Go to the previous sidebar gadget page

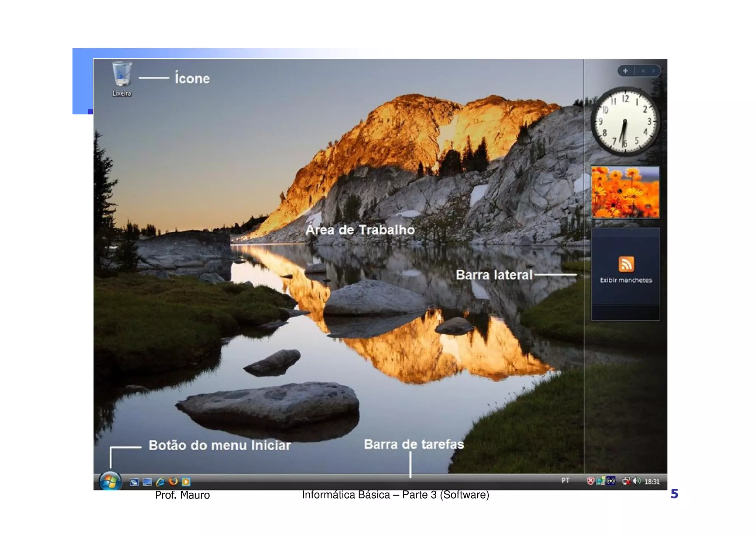click(643, 71)
